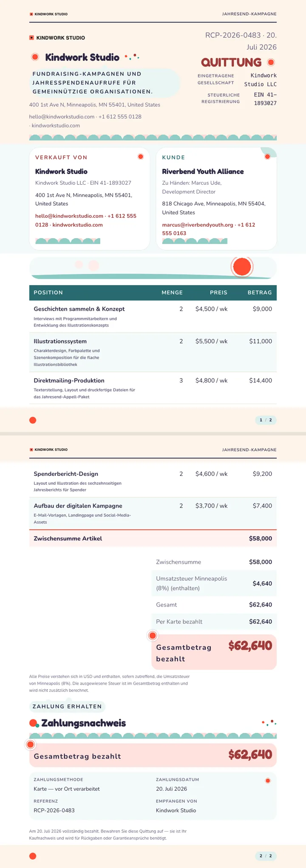Click the page 2 / 2 indicator badge
This screenshot has width=306, height=868.
click(x=266, y=856)
